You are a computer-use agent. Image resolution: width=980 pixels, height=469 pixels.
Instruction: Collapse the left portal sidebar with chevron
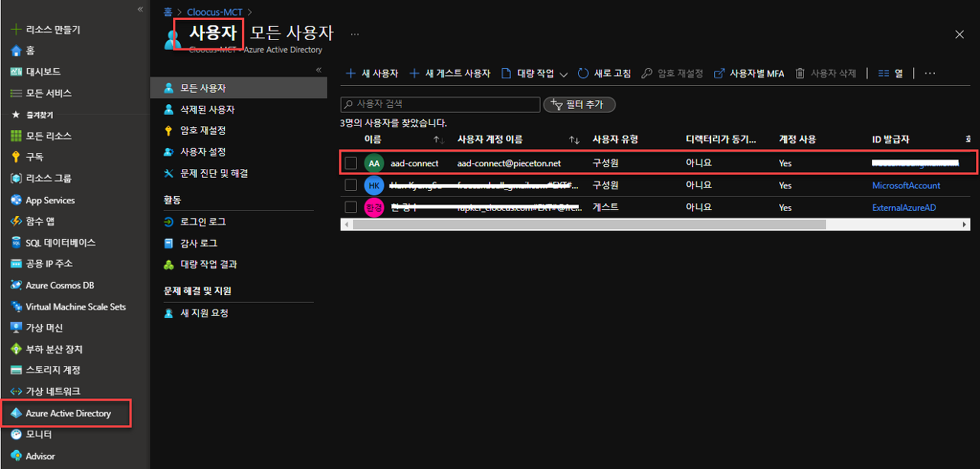pyautogui.click(x=140, y=9)
